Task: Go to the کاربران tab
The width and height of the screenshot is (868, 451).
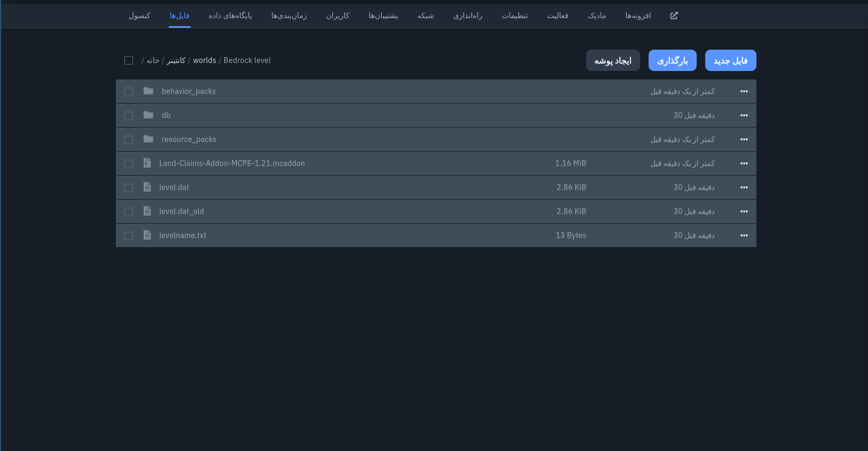Action: [337, 16]
